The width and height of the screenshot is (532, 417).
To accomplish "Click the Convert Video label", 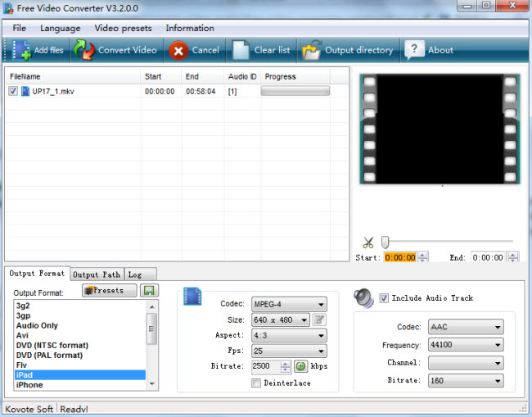I will 128,50.
